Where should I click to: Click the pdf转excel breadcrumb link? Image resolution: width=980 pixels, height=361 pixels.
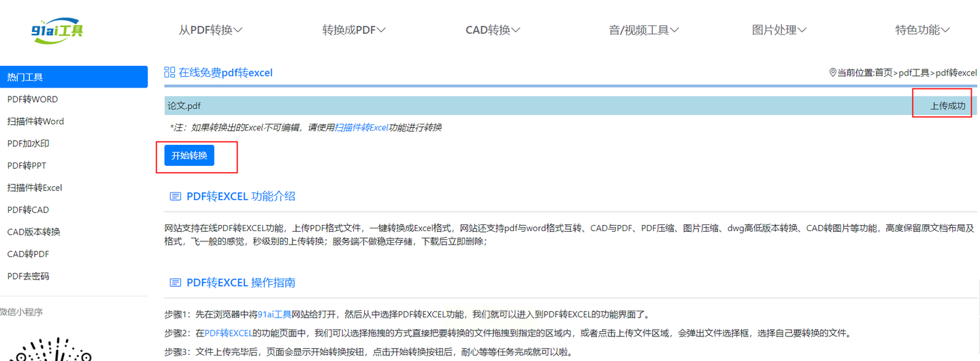point(956,73)
